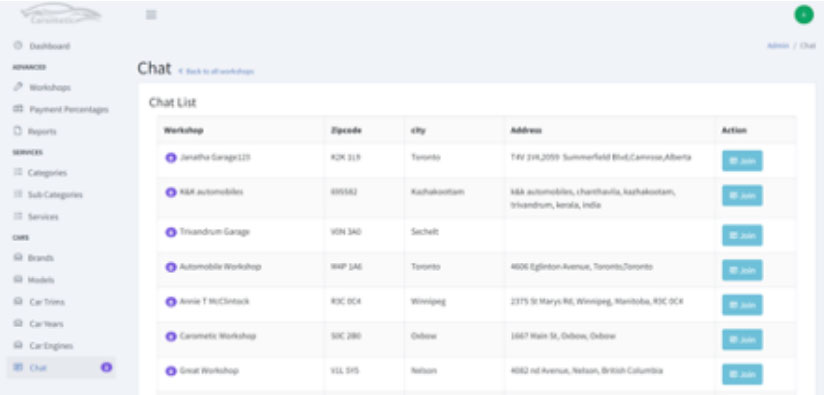
Task: Click the Admin breadcrumb link
Action: (x=778, y=46)
